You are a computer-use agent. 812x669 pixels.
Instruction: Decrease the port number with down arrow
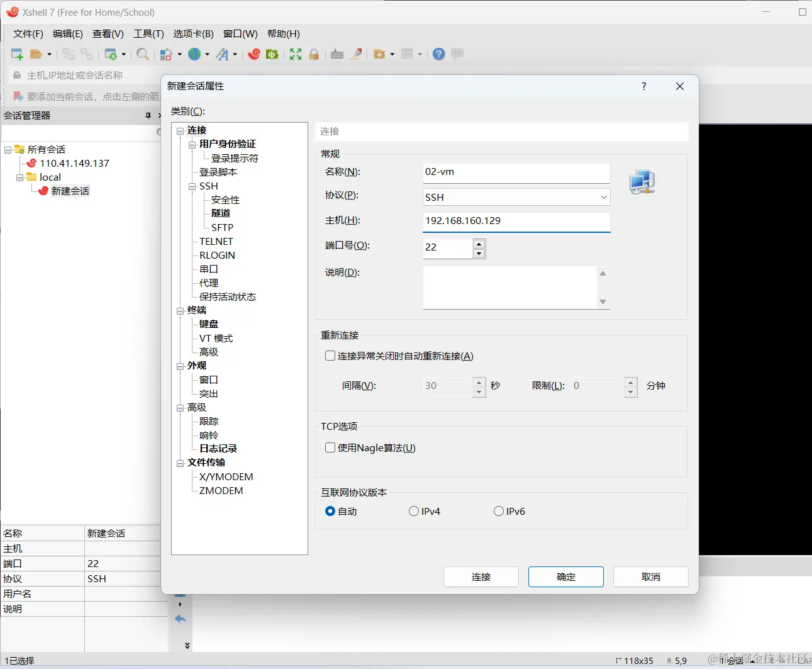click(x=479, y=254)
